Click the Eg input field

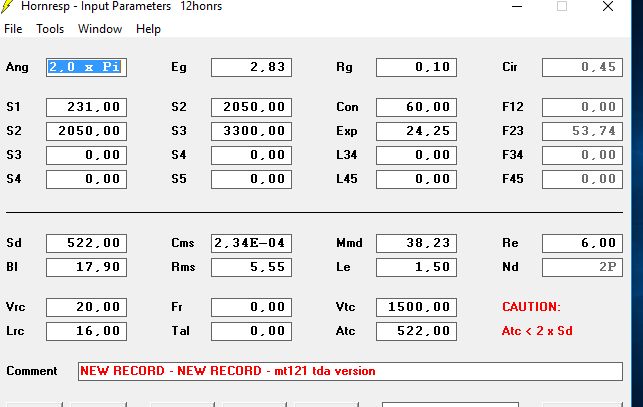tap(251, 68)
